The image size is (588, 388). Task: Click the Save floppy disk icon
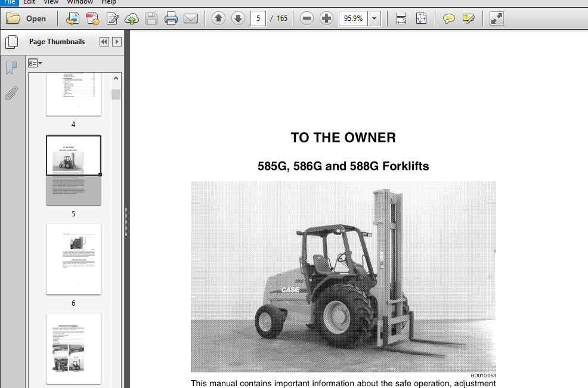coord(151,18)
